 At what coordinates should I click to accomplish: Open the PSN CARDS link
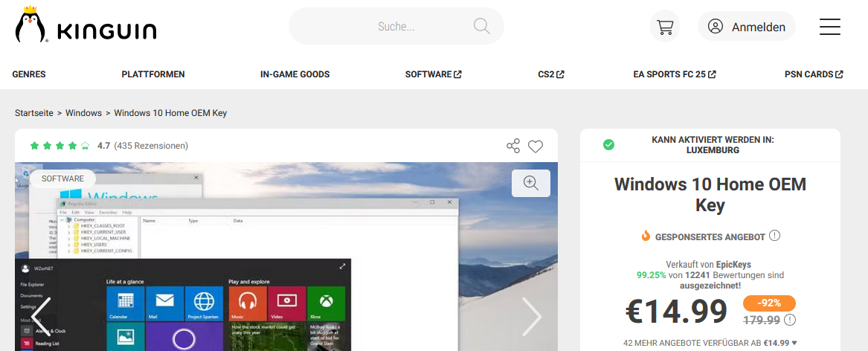click(814, 74)
